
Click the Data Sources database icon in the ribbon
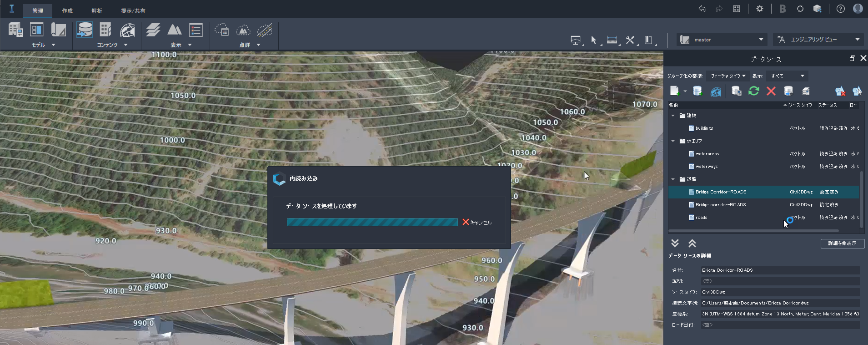(85, 30)
